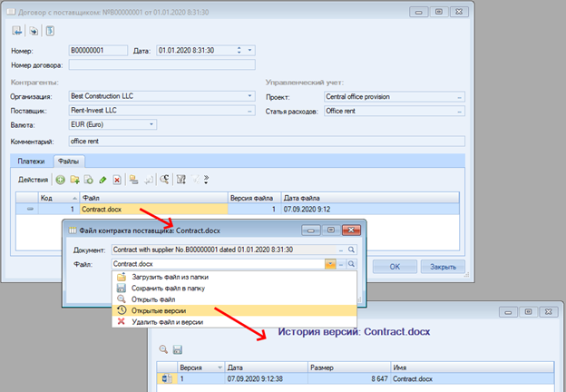The height and width of the screenshot is (392, 566).
Task: Click the green plus add icon in Files toolbar
Action: (x=60, y=180)
